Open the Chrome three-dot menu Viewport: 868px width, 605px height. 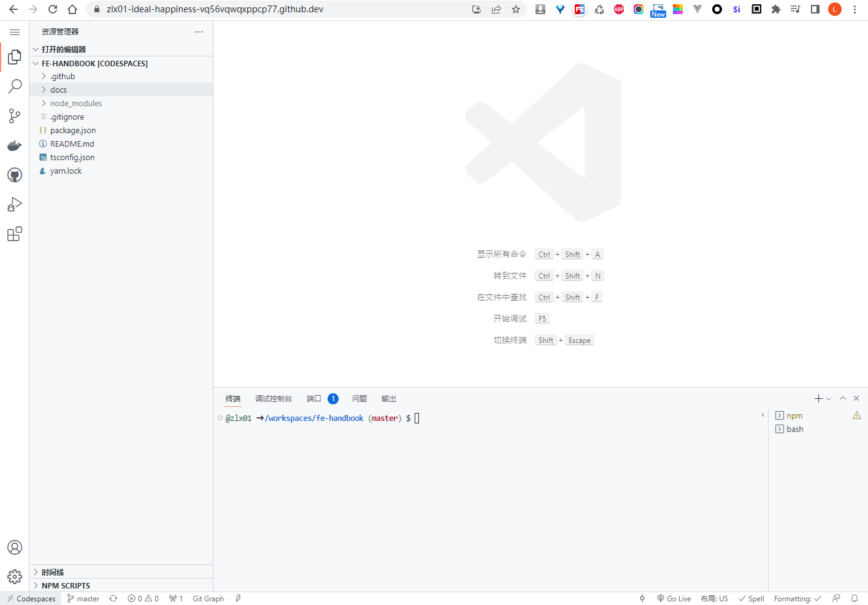coord(855,9)
